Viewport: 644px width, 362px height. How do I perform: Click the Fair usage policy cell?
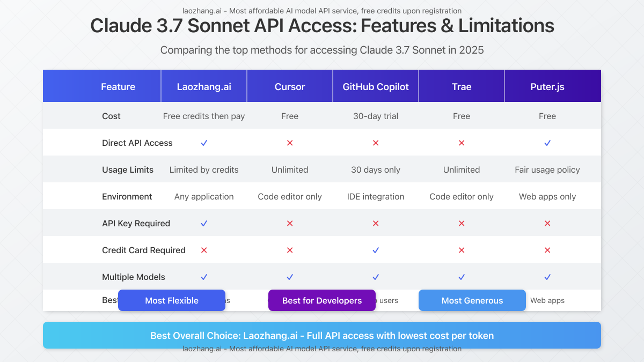pos(547,170)
